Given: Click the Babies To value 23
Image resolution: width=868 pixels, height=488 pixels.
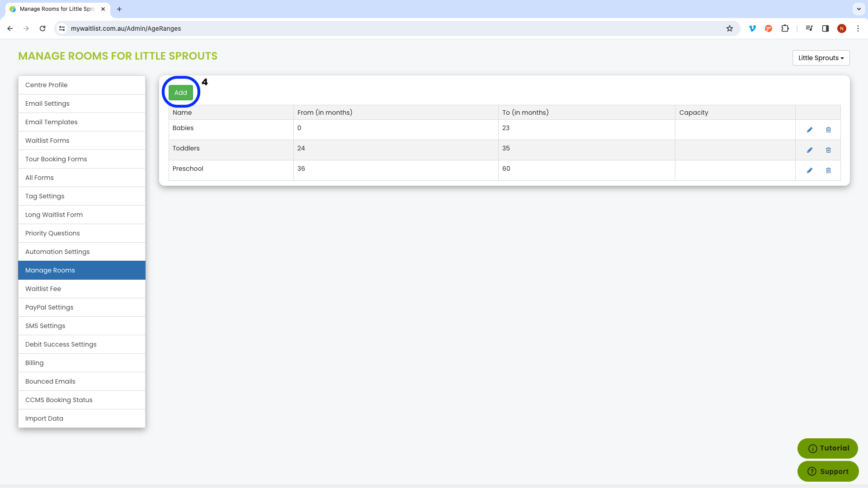Looking at the screenshot, I should pos(506,128).
